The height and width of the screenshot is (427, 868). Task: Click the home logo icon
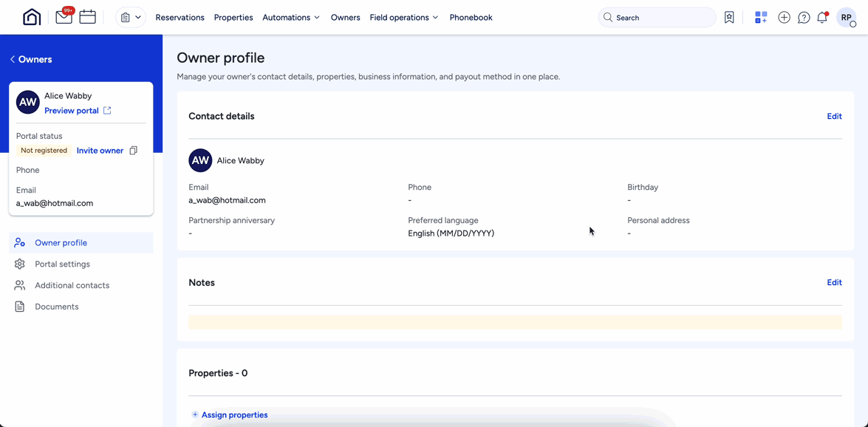coord(32,17)
